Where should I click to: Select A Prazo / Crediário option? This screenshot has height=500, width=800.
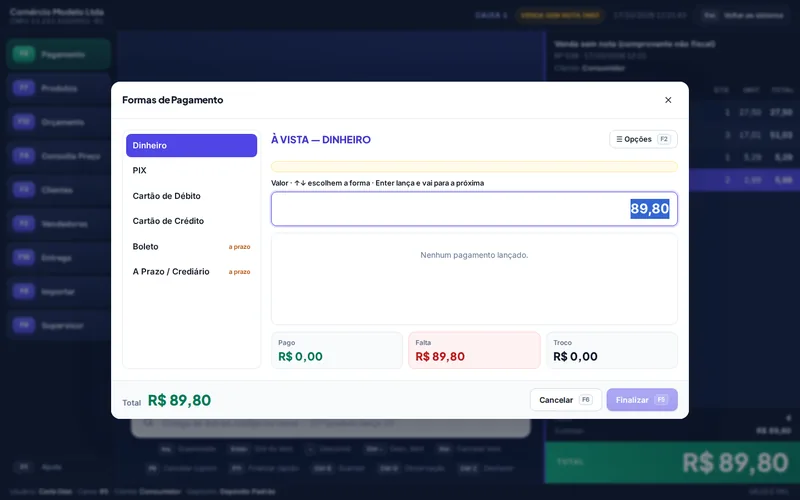click(191, 271)
